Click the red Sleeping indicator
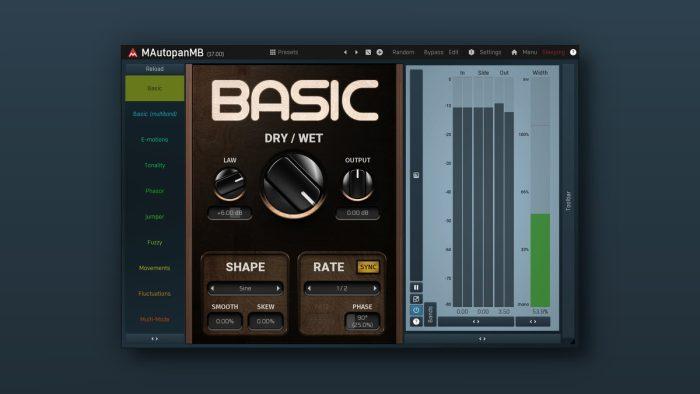Screen dimensions: 700x394 click(x=554, y=52)
